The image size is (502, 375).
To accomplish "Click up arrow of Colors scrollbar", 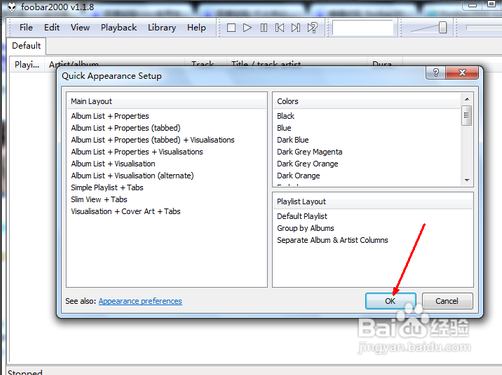I will (x=467, y=99).
